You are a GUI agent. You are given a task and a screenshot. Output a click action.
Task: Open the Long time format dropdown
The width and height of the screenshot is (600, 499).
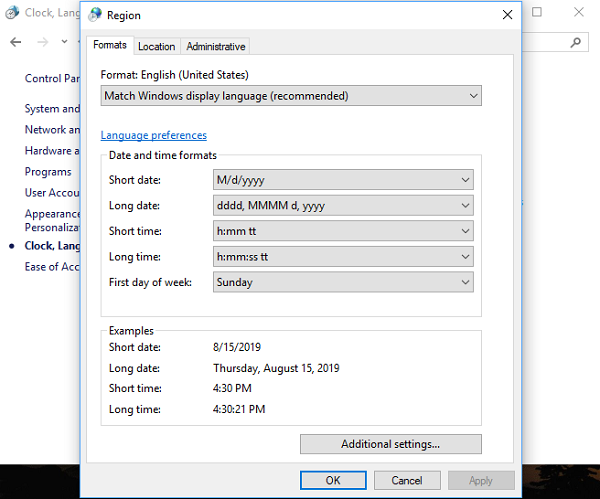343,257
